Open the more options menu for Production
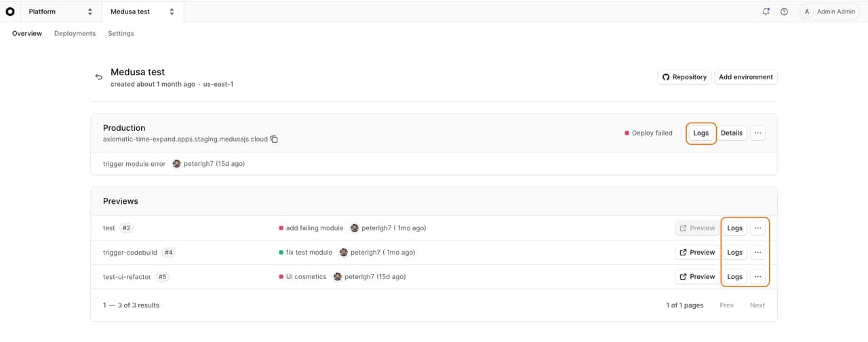Viewport: 868px width, 342px height. [758, 133]
